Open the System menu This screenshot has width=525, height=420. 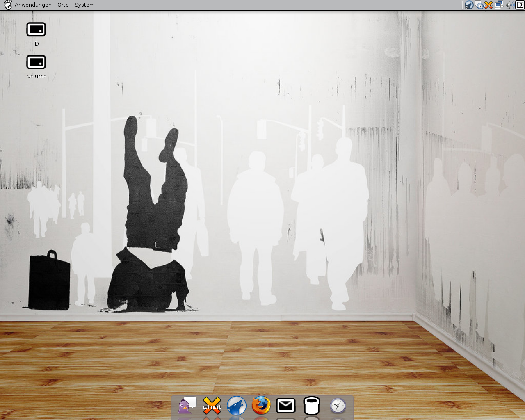pos(84,5)
